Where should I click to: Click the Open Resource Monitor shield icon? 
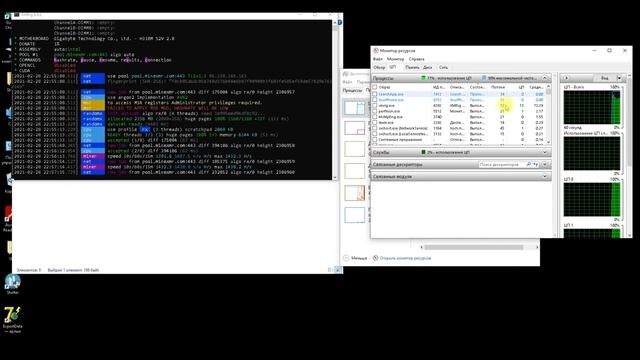pos(376,258)
